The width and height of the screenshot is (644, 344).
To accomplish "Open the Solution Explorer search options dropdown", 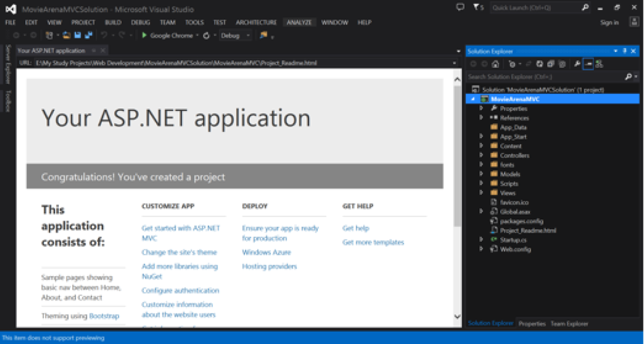I will coord(636,77).
